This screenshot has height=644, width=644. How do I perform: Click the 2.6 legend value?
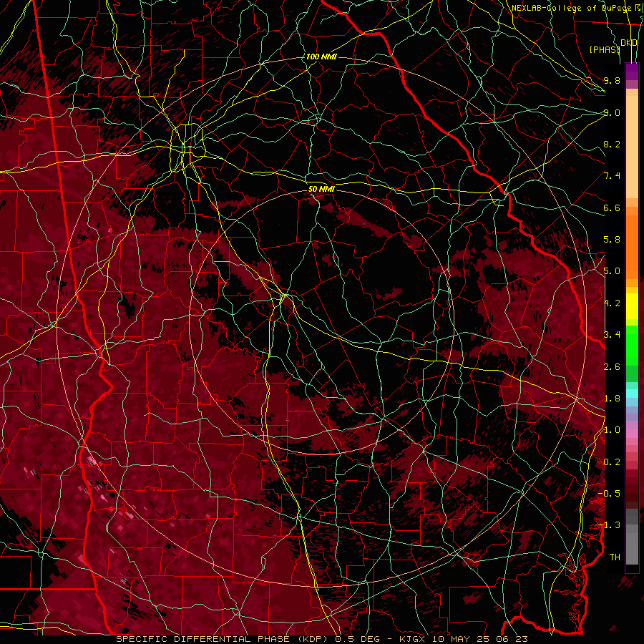[x=612, y=367]
